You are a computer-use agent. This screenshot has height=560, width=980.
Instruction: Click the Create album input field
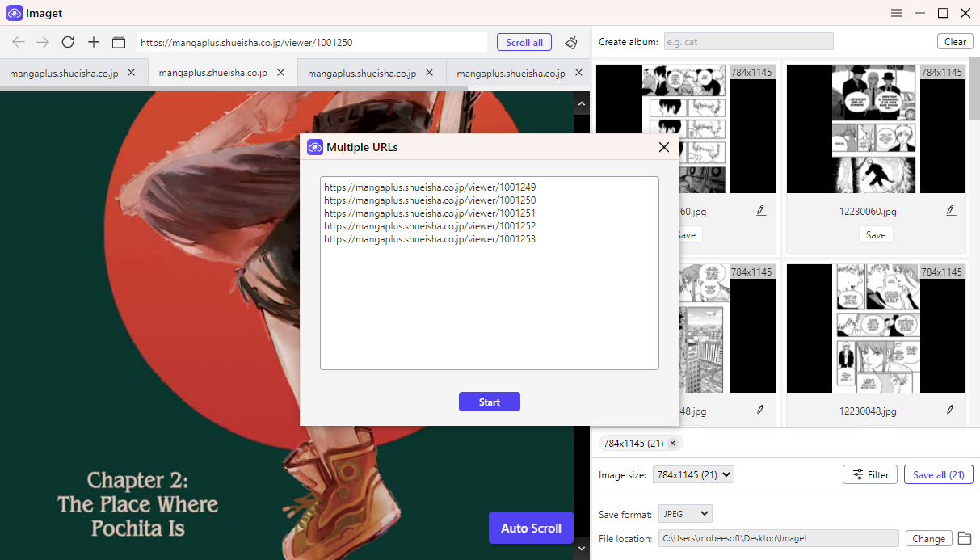click(x=748, y=42)
